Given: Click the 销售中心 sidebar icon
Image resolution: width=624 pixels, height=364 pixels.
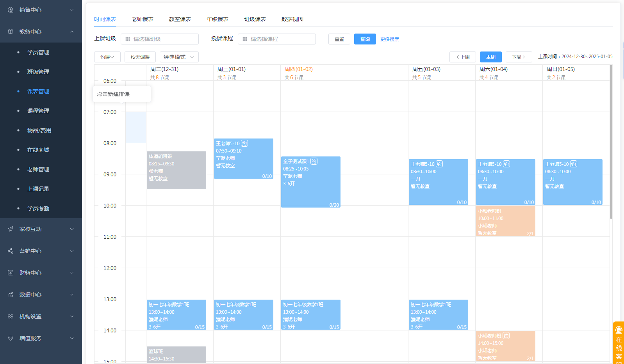Looking at the screenshot, I should [x=11, y=10].
